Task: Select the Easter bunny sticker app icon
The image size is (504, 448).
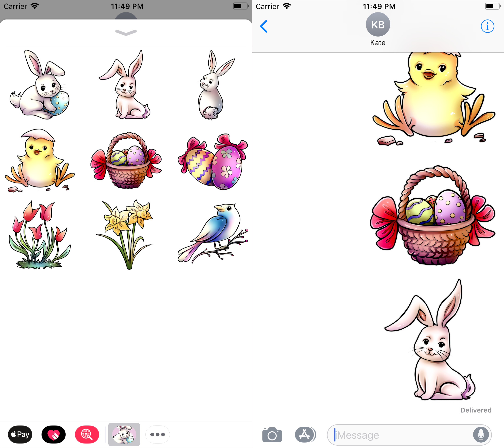Action: pos(124,434)
